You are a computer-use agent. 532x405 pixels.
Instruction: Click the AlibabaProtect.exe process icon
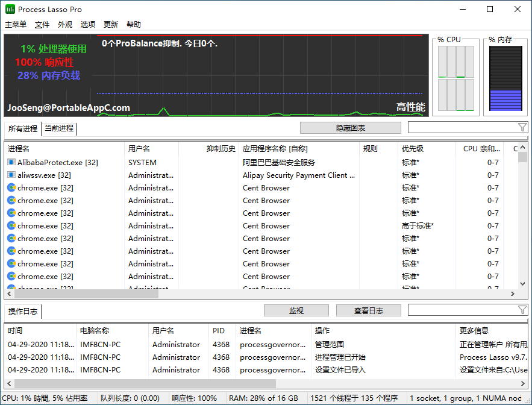tap(11, 162)
